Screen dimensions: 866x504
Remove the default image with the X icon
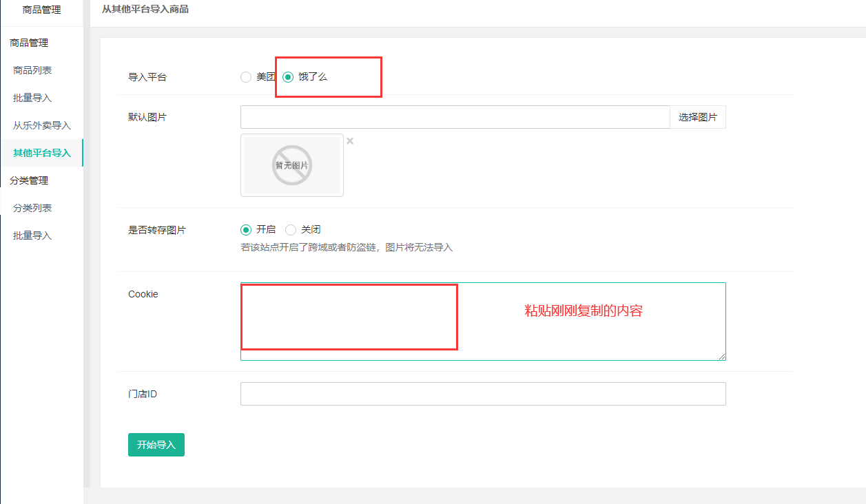click(x=350, y=141)
